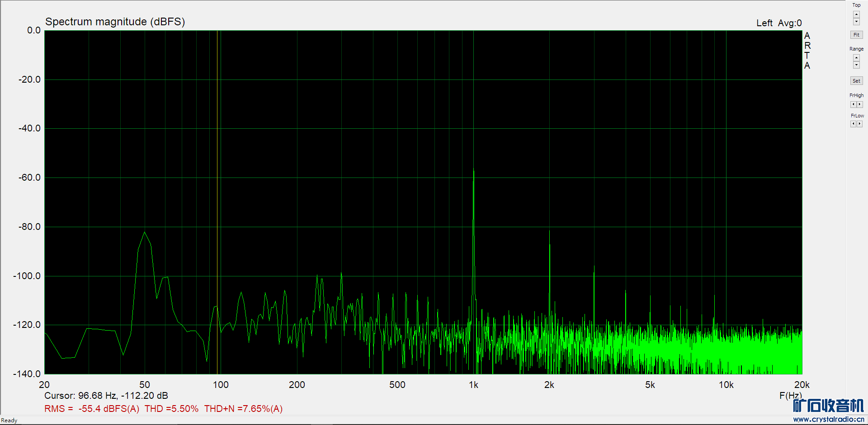Click the www.crystalradio.cn link
Viewport: 868px width, 425px height.
click(x=829, y=420)
